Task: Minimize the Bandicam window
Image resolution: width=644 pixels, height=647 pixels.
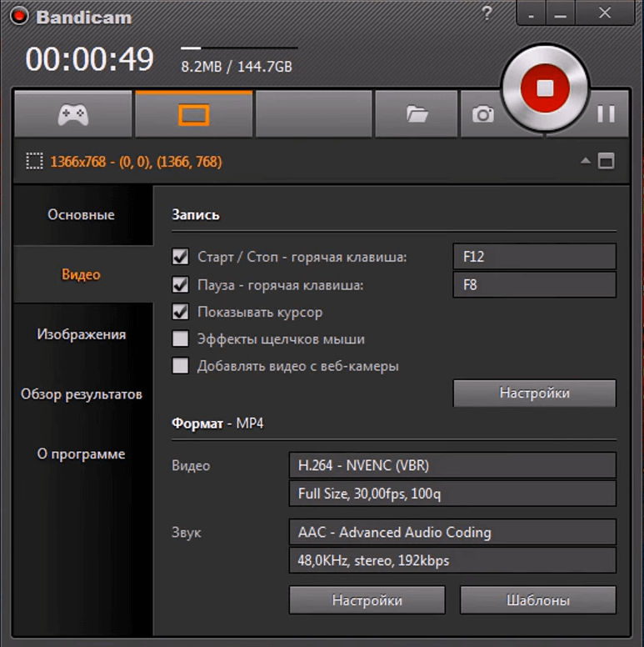Action: click(561, 13)
